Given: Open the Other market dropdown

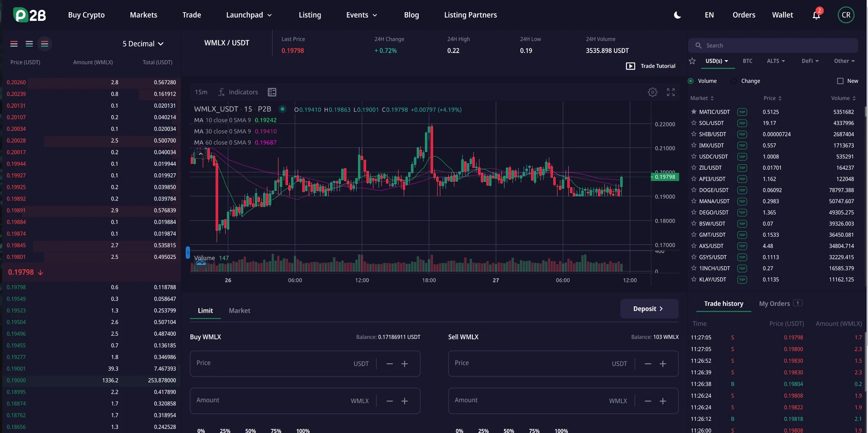Looking at the screenshot, I should 844,61.
